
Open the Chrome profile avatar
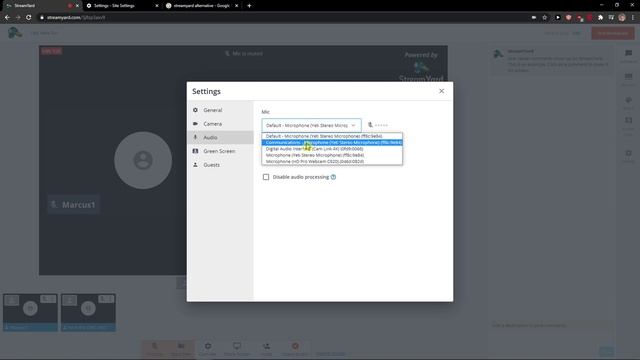(x=622, y=18)
